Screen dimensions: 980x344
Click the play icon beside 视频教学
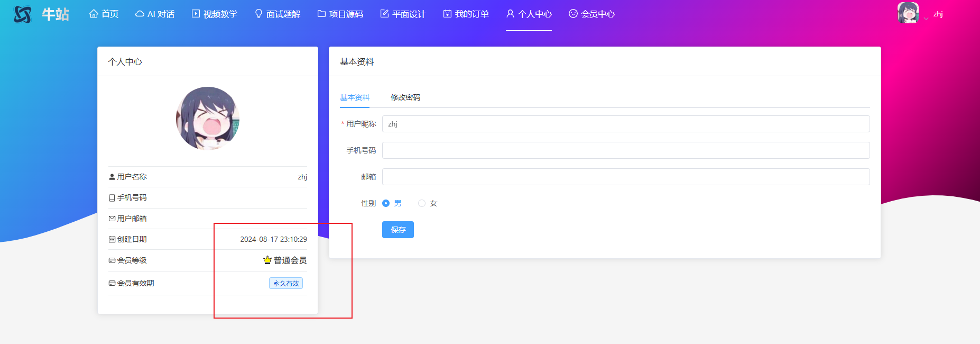click(x=196, y=14)
